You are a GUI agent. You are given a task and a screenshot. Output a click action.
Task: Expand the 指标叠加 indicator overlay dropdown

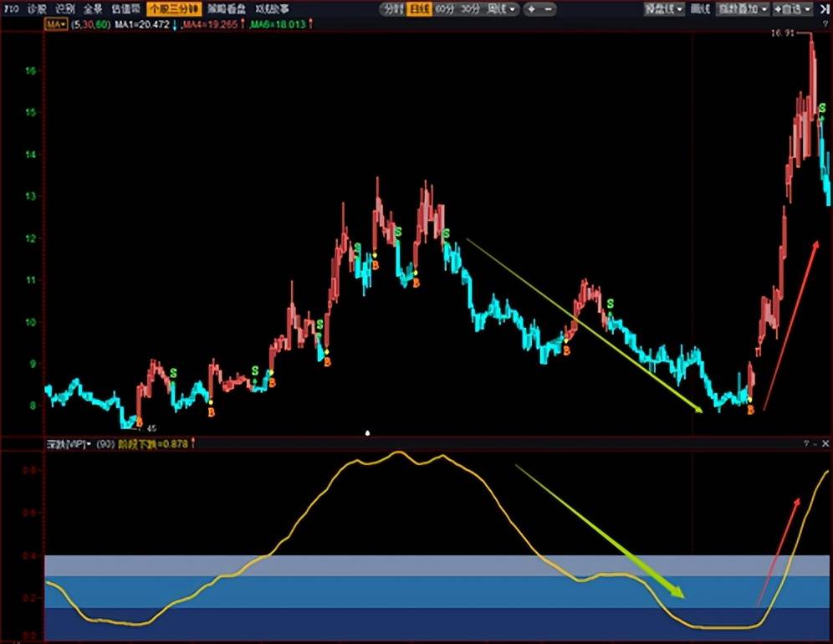(x=742, y=9)
